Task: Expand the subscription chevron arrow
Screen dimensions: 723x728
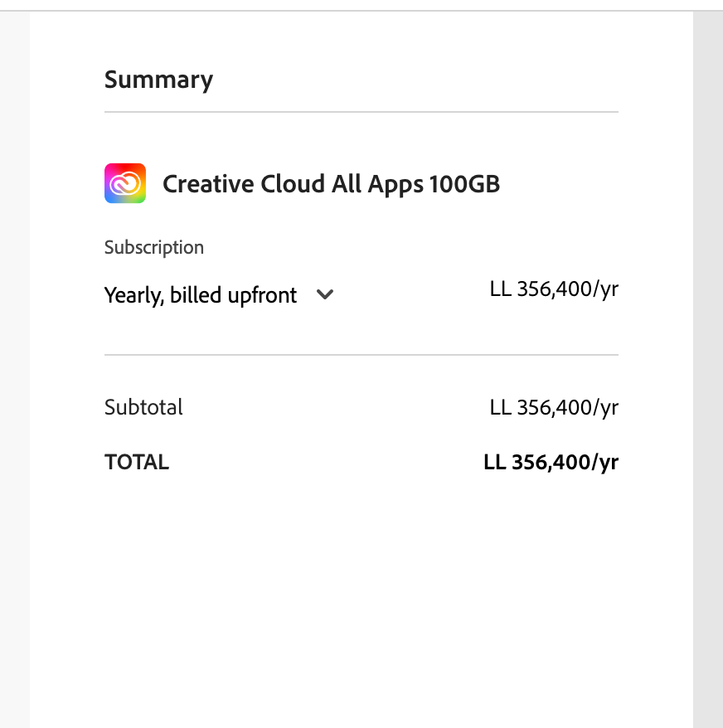Action: pos(325,294)
